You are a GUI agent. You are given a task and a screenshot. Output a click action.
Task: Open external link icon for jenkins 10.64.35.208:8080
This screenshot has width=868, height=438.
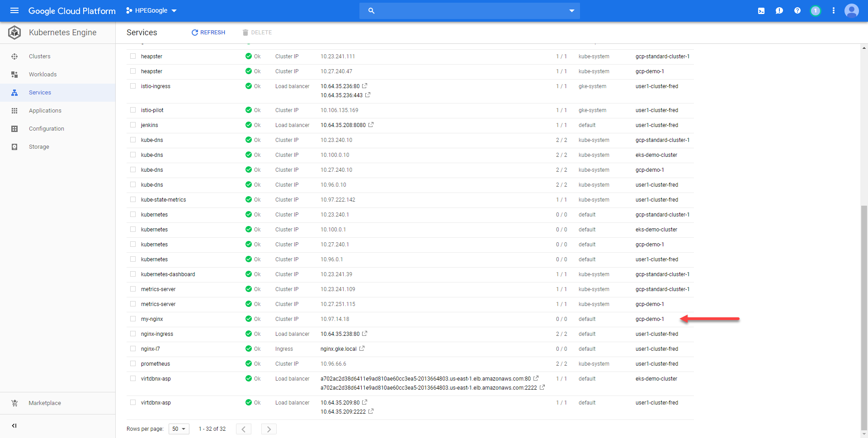[x=371, y=125]
